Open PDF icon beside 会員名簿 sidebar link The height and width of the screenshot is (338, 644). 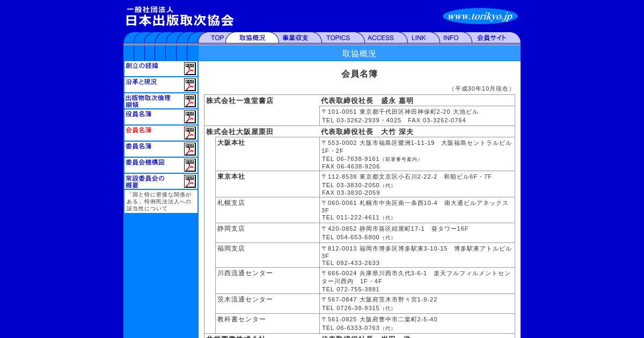pyautogui.click(x=190, y=133)
